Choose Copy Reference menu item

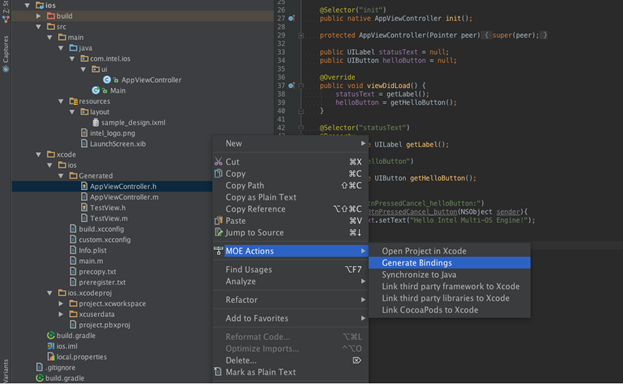point(290,209)
